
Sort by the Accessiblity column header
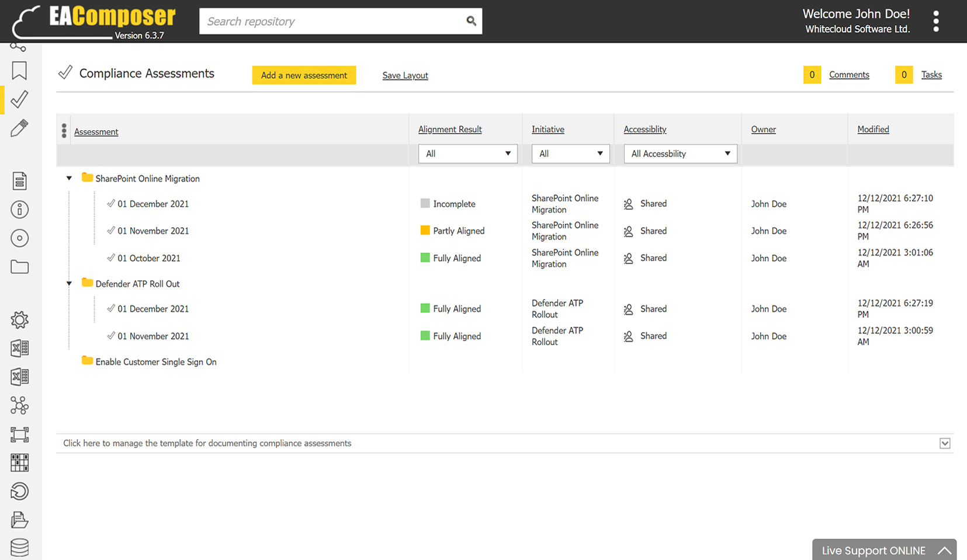click(x=645, y=129)
